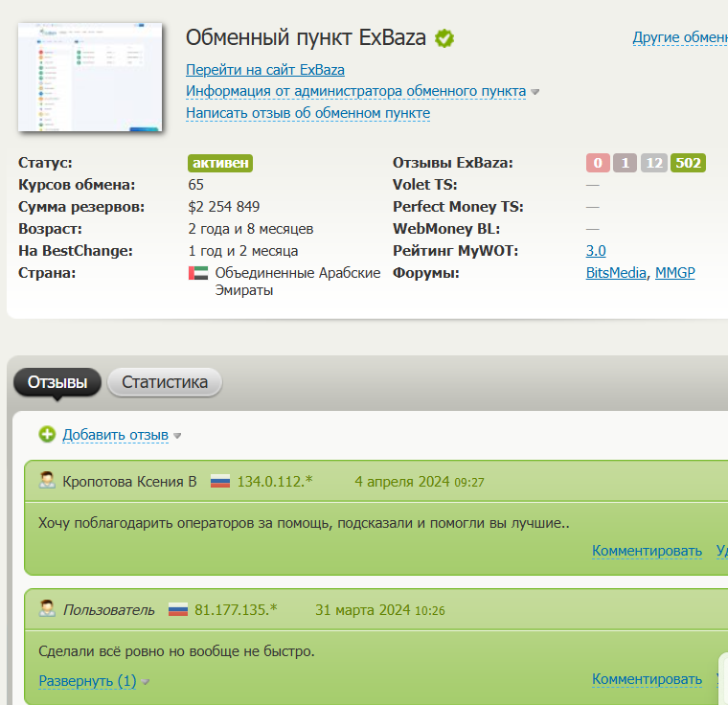
Task: Click the exchange rates count 65
Action: click(196, 185)
